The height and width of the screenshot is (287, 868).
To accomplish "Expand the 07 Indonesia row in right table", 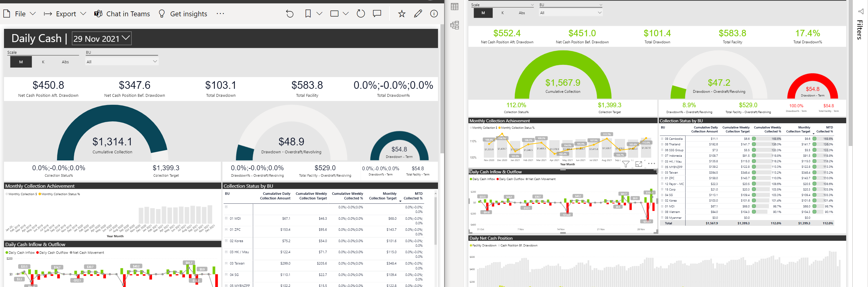I will coord(662,155).
